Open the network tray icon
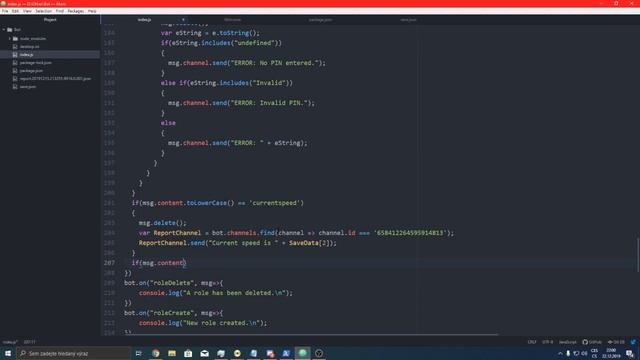Screen dimensions: 640x360 [576, 353]
